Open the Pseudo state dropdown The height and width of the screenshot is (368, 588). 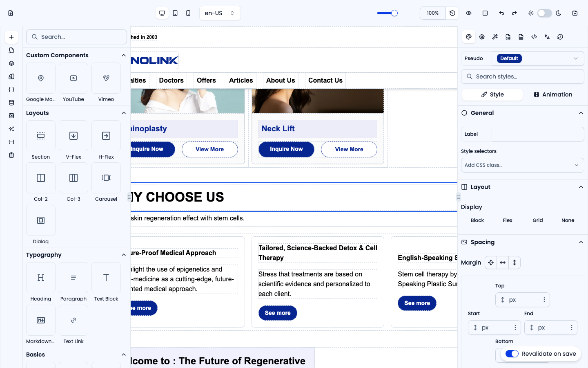click(538, 58)
